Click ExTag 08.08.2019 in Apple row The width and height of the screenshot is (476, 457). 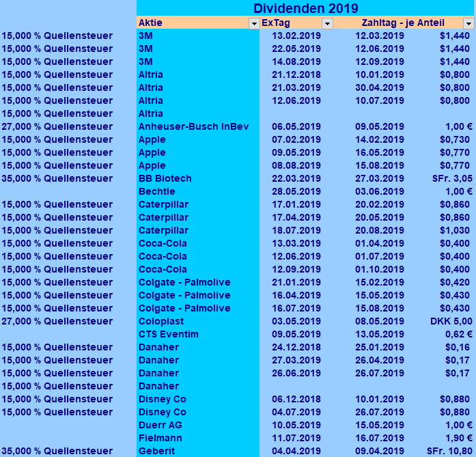[x=296, y=165]
